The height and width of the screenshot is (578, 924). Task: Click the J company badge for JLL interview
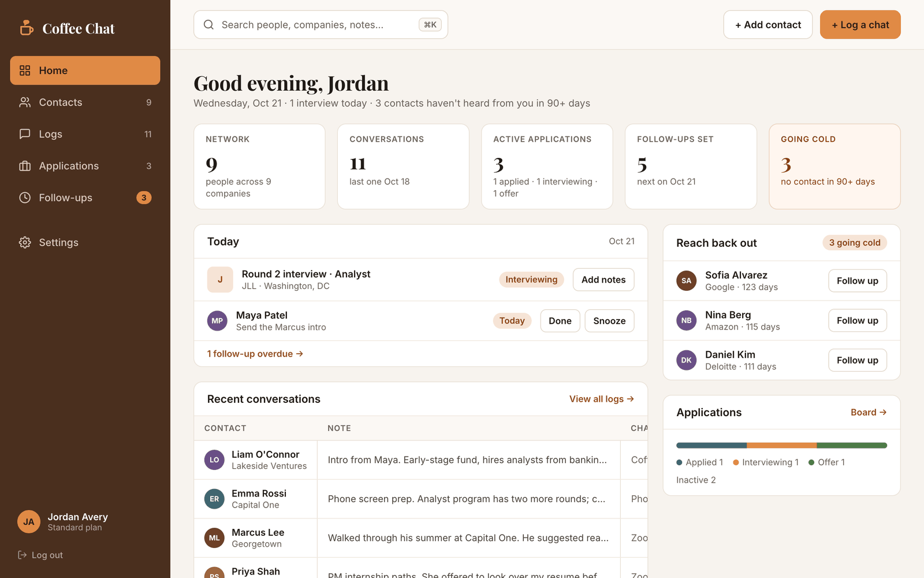pyautogui.click(x=220, y=280)
